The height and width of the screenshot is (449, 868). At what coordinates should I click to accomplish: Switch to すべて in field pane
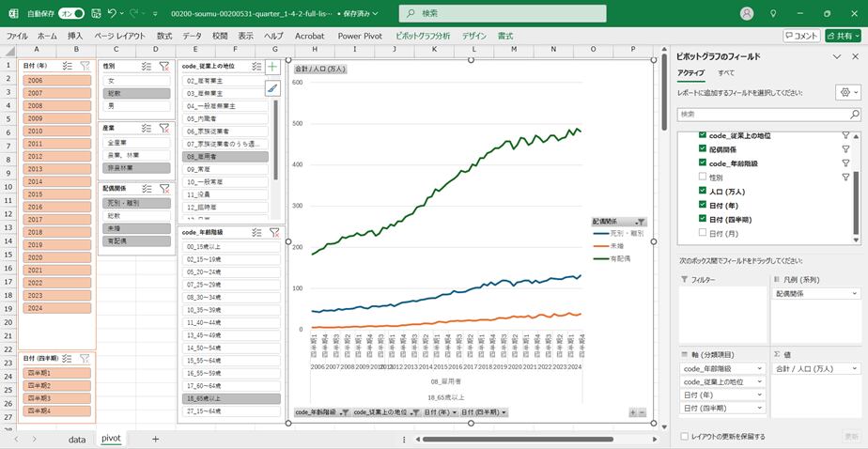pos(726,73)
